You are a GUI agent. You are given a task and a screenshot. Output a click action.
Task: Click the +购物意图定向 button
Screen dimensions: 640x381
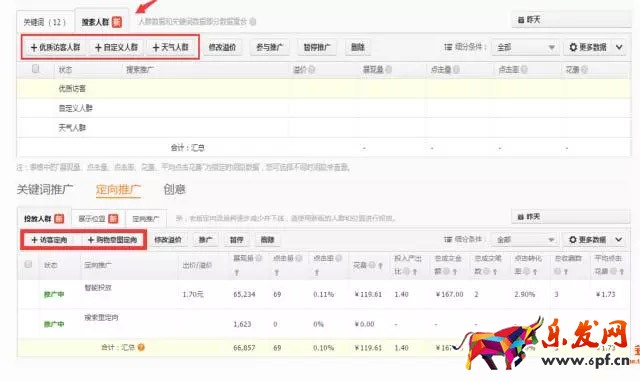pos(113,240)
